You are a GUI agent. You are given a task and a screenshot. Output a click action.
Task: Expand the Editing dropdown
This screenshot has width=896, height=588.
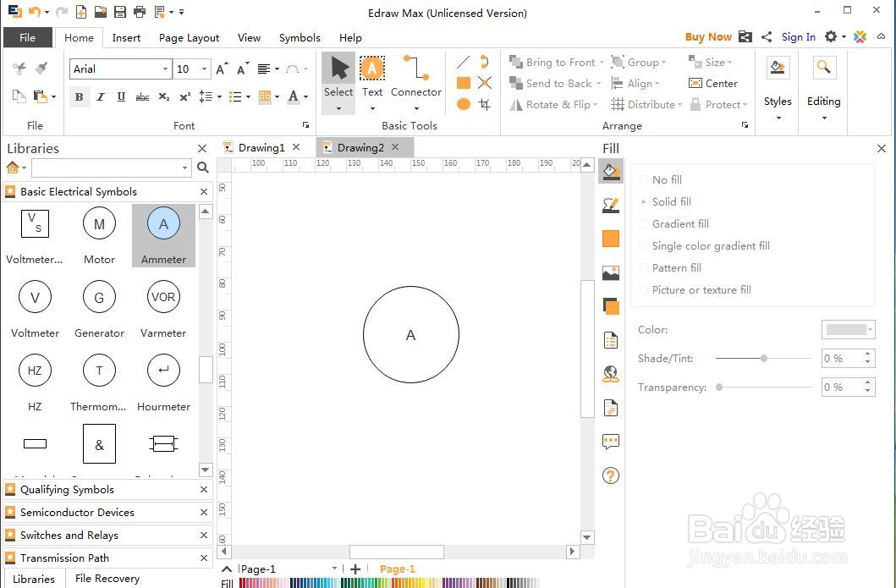click(823, 118)
